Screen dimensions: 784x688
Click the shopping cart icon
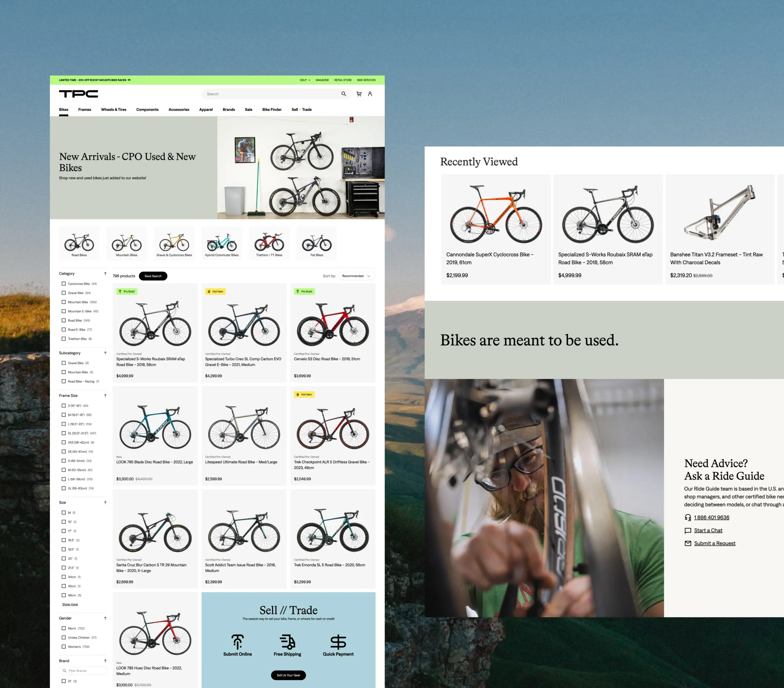pyautogui.click(x=357, y=94)
